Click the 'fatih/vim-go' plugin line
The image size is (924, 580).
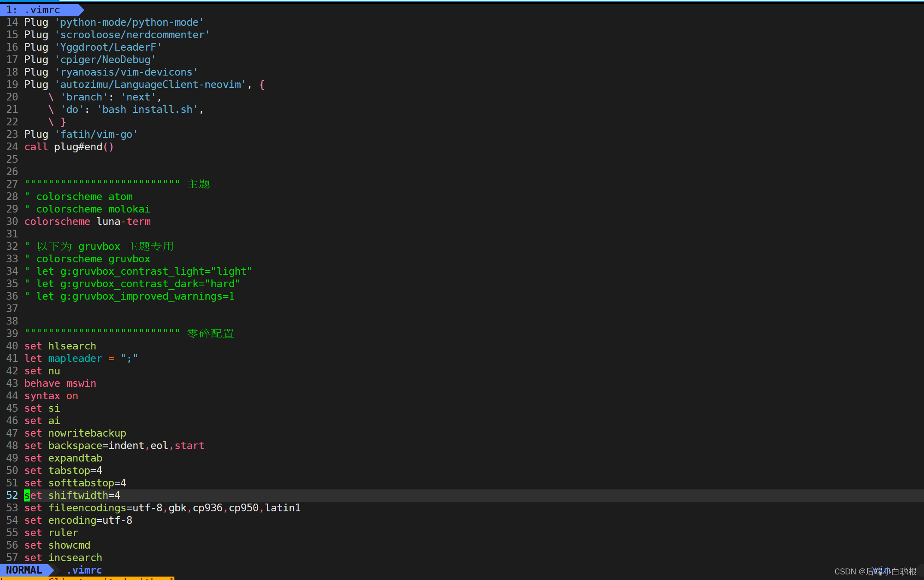click(81, 134)
